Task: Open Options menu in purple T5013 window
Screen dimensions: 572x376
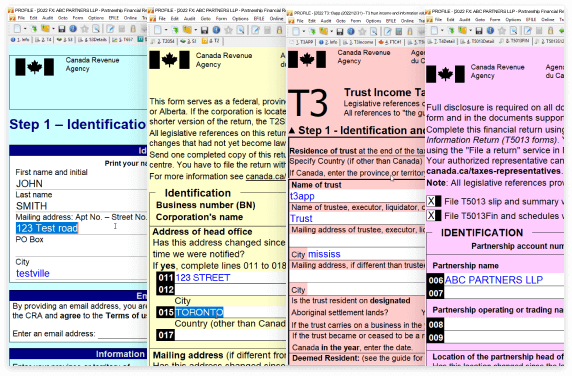Action: coord(513,20)
